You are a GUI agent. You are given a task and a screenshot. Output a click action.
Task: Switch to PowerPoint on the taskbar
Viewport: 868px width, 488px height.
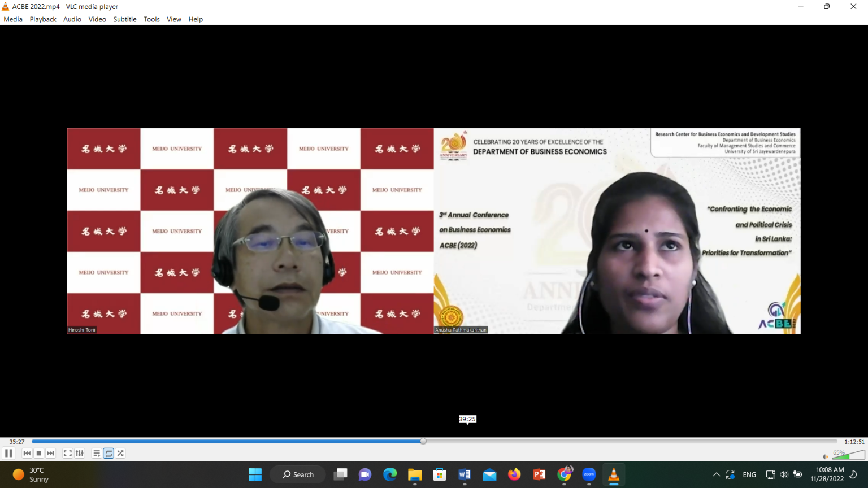point(539,474)
